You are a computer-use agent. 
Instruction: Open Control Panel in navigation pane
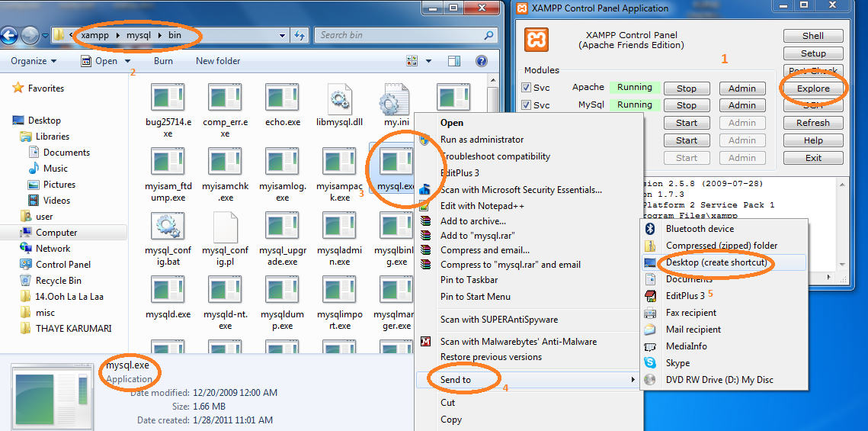point(63,264)
